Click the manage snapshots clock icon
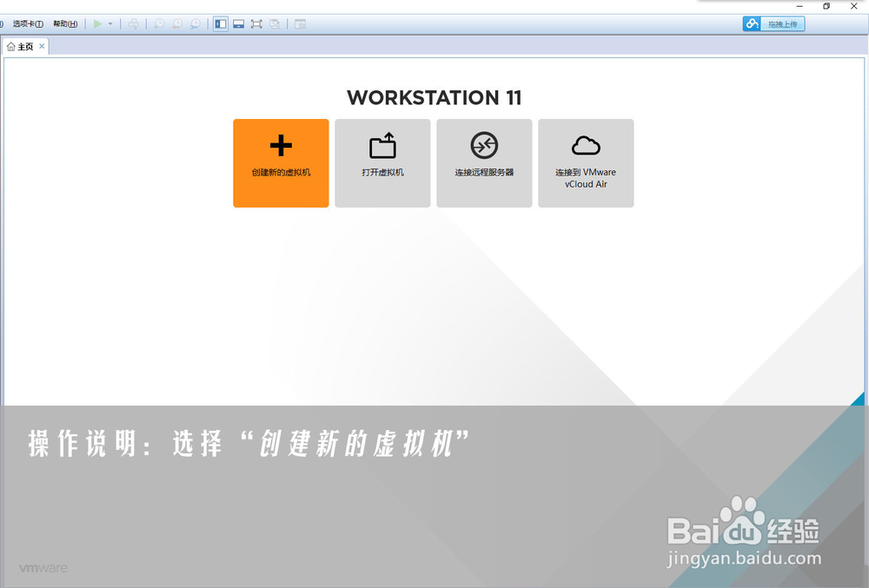The width and height of the screenshot is (869, 588). (195, 23)
